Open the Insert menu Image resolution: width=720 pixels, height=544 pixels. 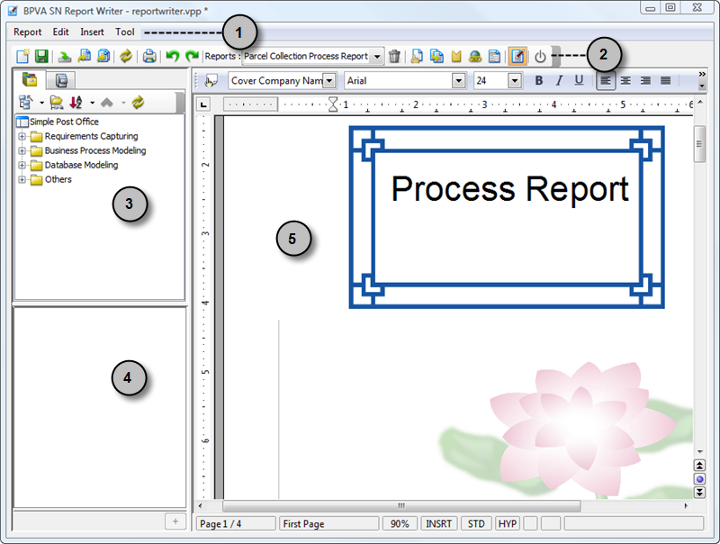(92, 32)
